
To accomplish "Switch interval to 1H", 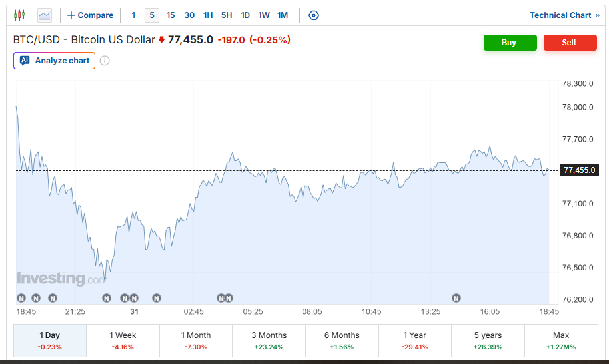I will tap(208, 15).
